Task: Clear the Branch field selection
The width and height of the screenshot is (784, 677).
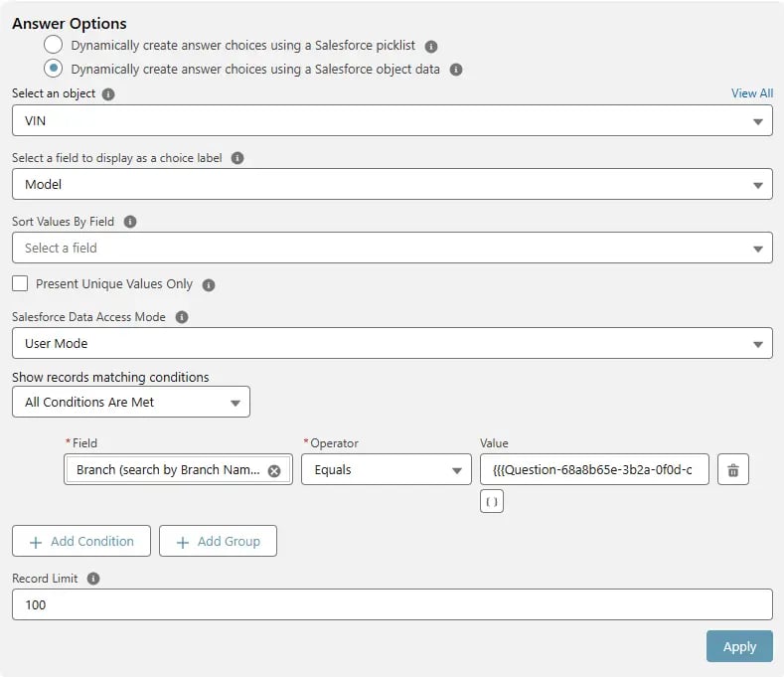Action: pyautogui.click(x=274, y=471)
